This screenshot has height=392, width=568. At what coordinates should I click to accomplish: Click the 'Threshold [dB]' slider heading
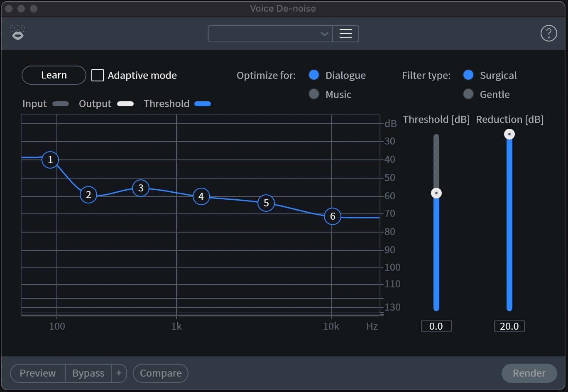click(436, 120)
